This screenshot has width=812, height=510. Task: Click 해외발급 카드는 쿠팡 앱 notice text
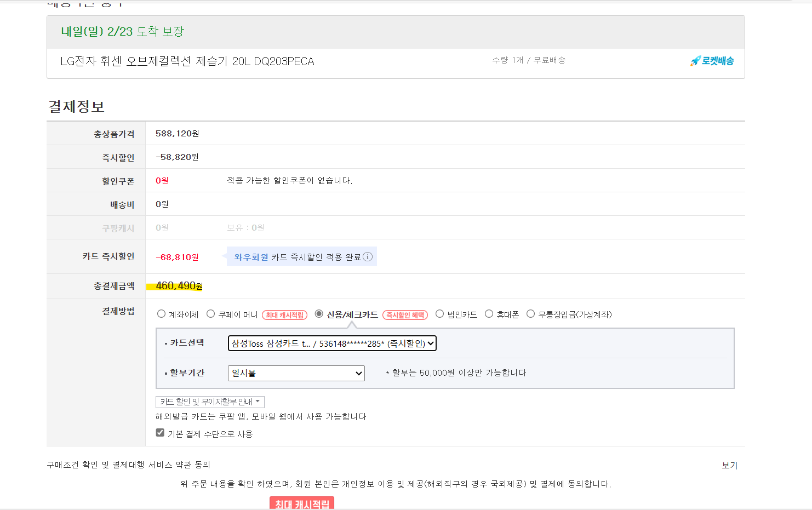pyautogui.click(x=261, y=416)
